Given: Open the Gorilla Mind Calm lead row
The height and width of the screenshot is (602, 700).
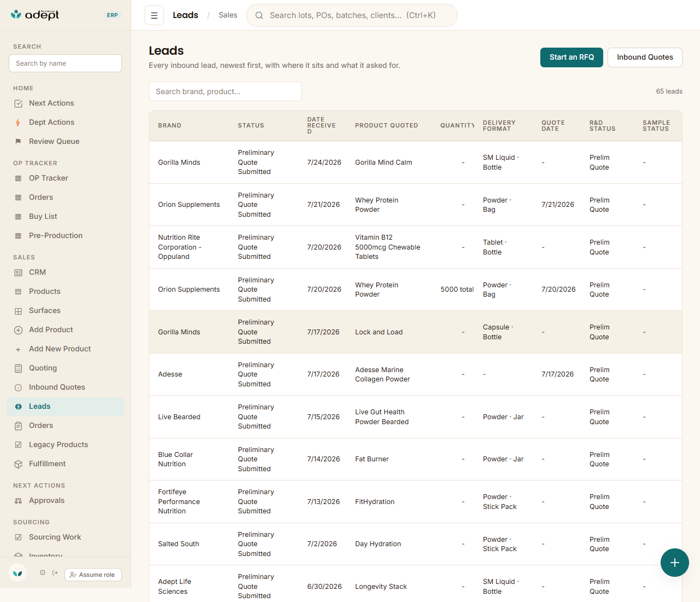Looking at the screenshot, I should pyautogui.click(x=416, y=163).
